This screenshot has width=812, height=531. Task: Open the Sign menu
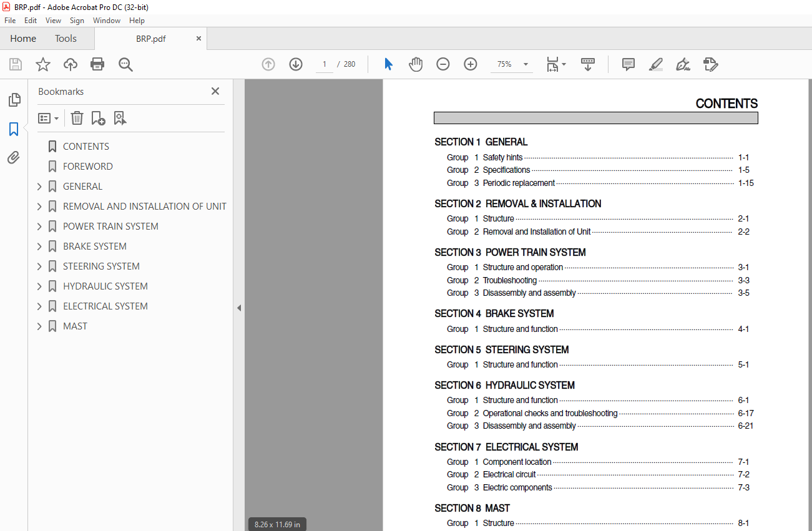tap(77, 21)
